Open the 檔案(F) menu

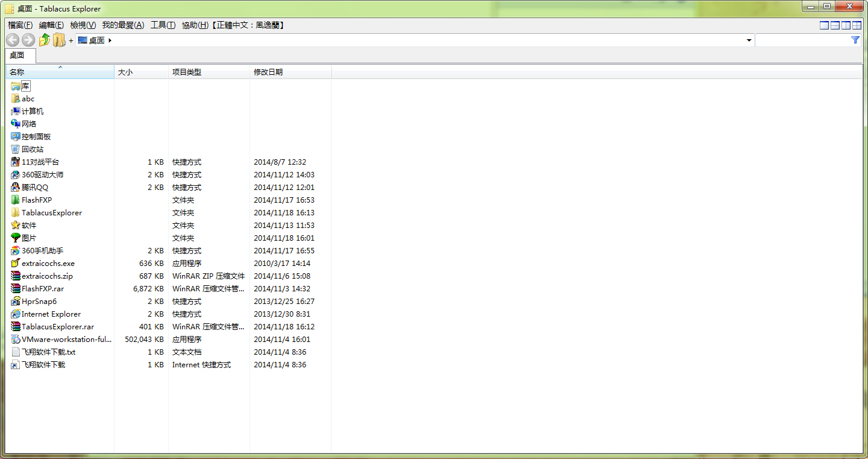[x=20, y=25]
